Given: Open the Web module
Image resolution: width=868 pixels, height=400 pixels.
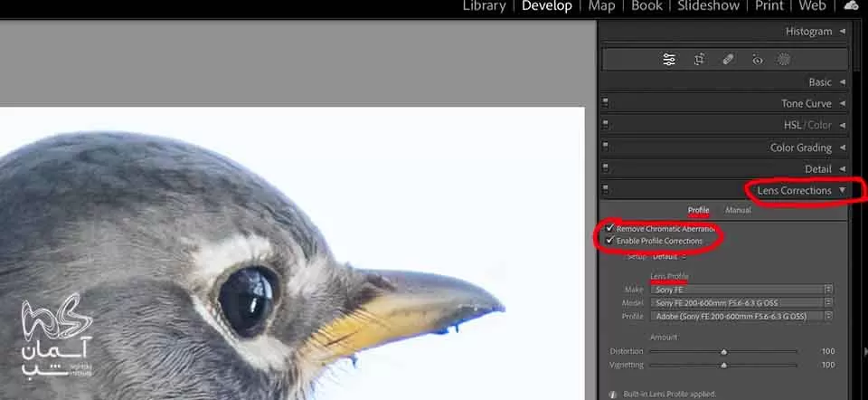Looking at the screenshot, I should coord(812,6).
